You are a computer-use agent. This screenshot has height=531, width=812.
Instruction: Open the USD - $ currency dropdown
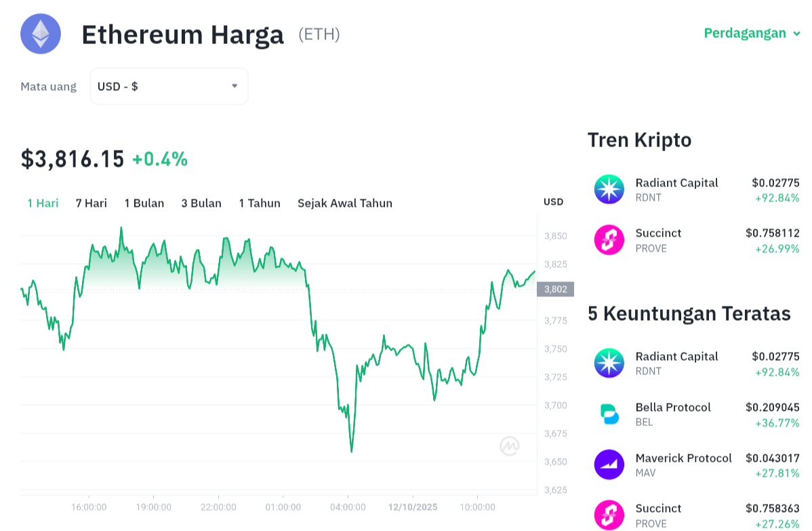point(169,86)
